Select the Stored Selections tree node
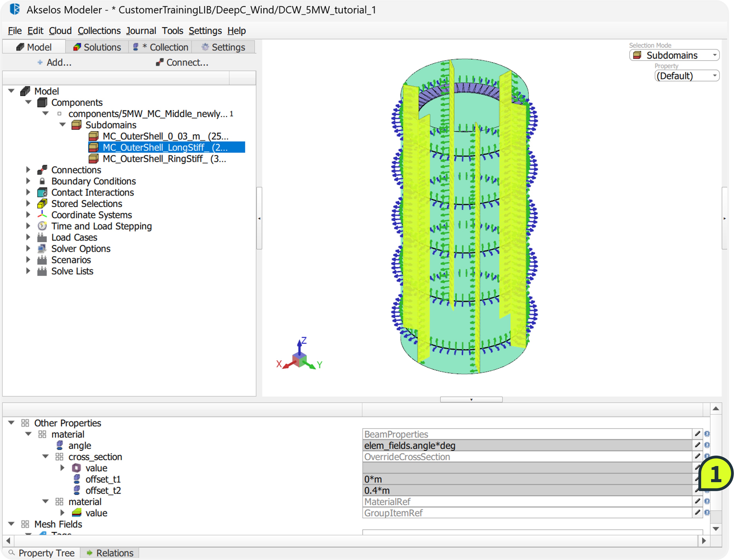Viewport: 738px width, 560px height. (x=86, y=203)
